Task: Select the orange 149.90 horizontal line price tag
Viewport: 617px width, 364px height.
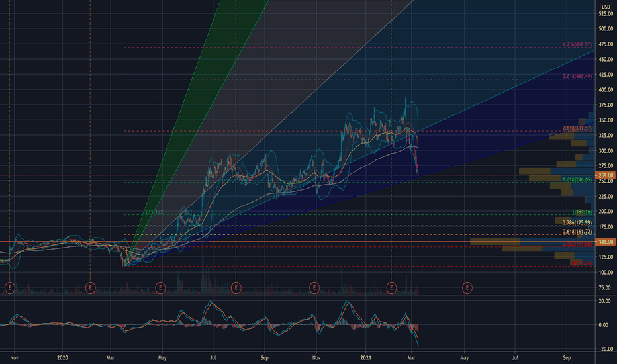Action: pyautogui.click(x=605, y=242)
